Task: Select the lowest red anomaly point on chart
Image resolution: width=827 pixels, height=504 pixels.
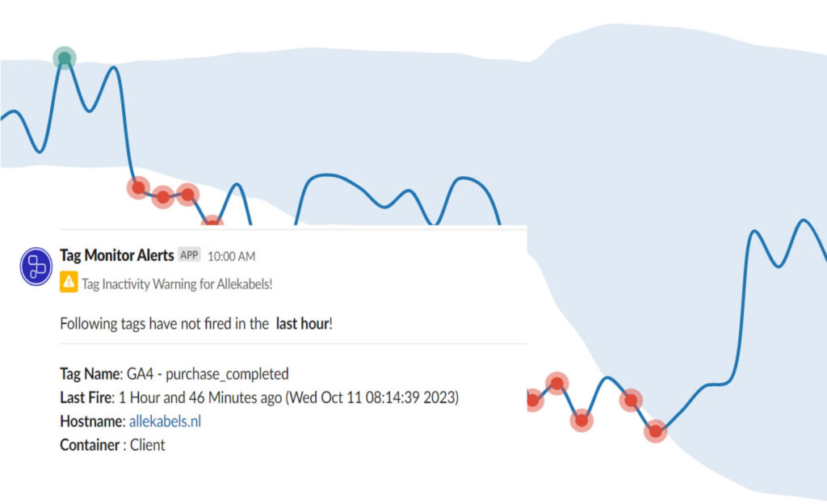Action: (656, 431)
